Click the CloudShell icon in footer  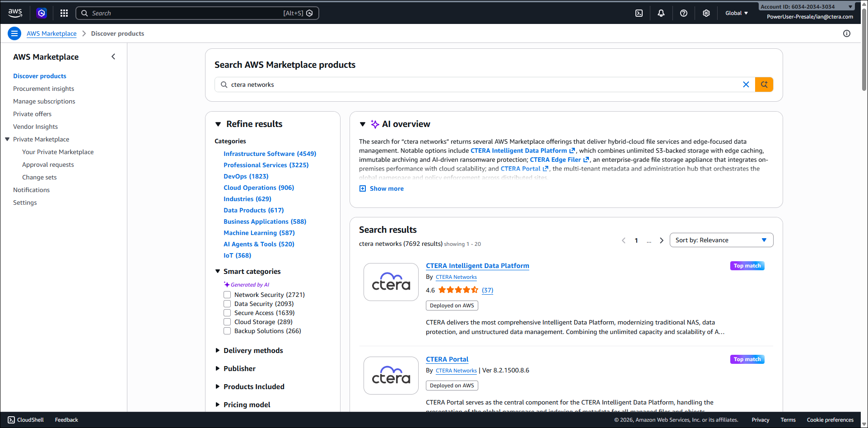(x=11, y=420)
